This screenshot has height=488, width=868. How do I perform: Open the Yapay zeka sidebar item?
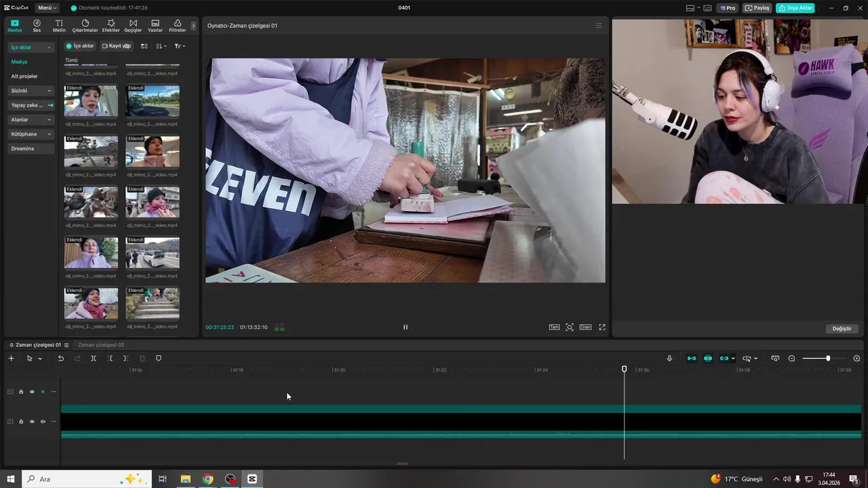click(x=31, y=105)
